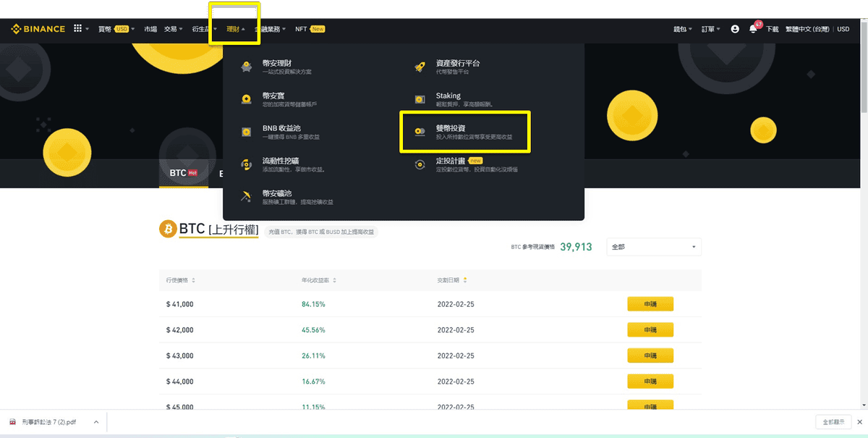Click the 26.11% yield value
The image size is (868, 438).
pos(313,355)
